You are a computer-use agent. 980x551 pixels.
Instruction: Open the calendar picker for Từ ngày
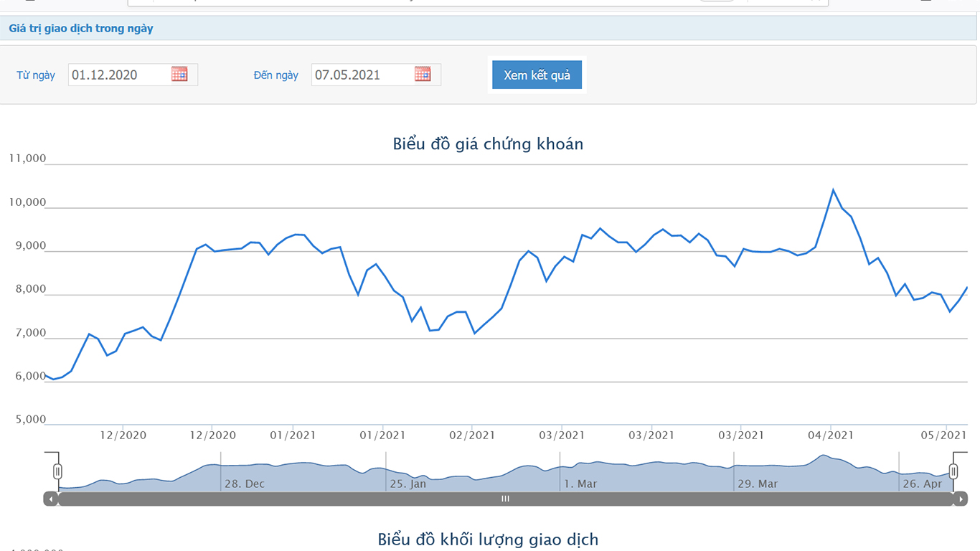coord(179,75)
